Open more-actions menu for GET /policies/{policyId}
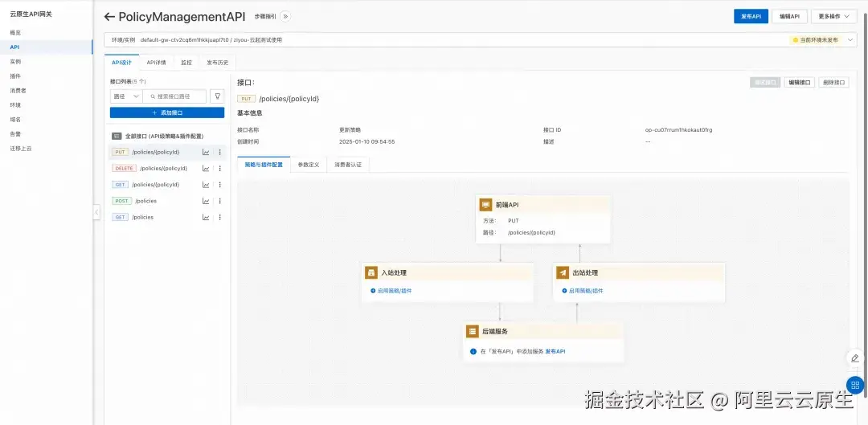The width and height of the screenshot is (868, 425). [x=219, y=185]
